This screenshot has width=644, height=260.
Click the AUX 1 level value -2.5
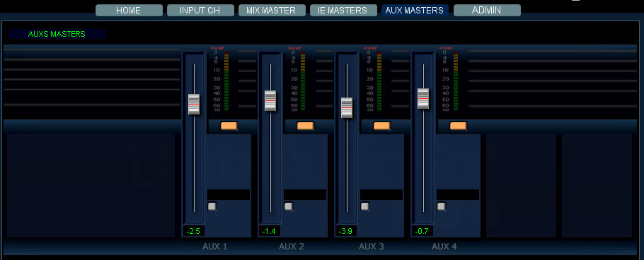[193, 231]
